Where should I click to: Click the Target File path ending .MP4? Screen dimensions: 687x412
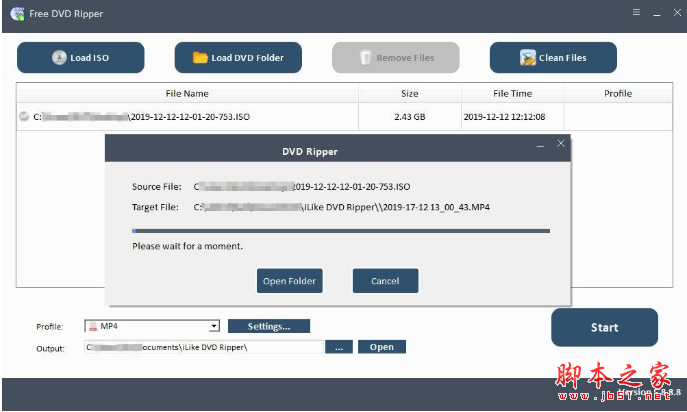click(342, 207)
